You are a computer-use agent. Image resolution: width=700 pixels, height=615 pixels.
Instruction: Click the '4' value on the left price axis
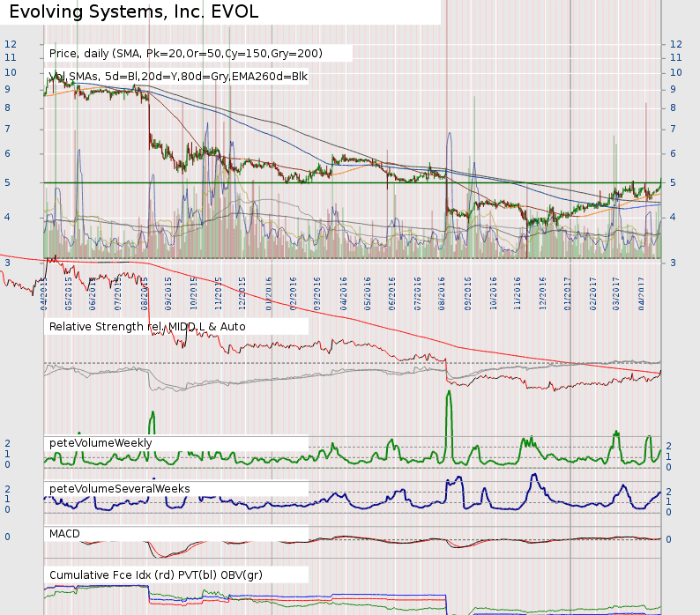tap(8, 218)
